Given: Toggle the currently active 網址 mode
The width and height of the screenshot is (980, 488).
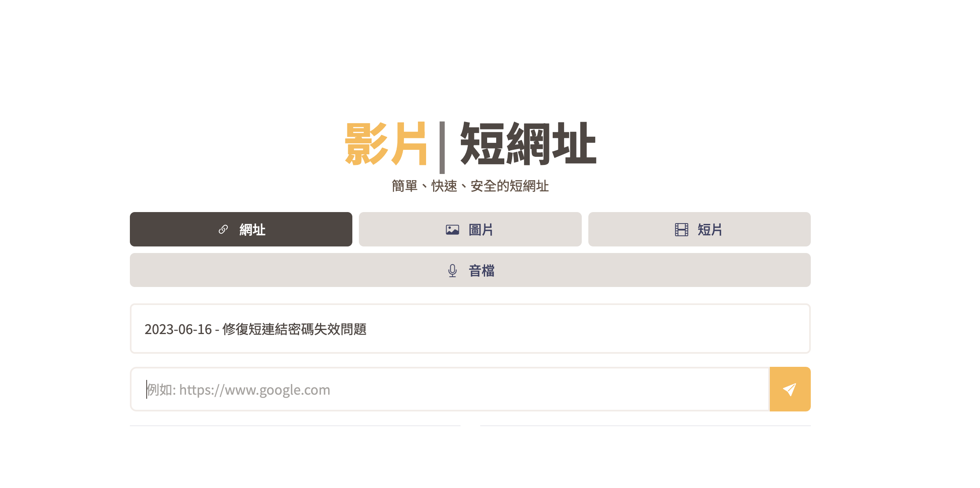Looking at the screenshot, I should click(241, 229).
